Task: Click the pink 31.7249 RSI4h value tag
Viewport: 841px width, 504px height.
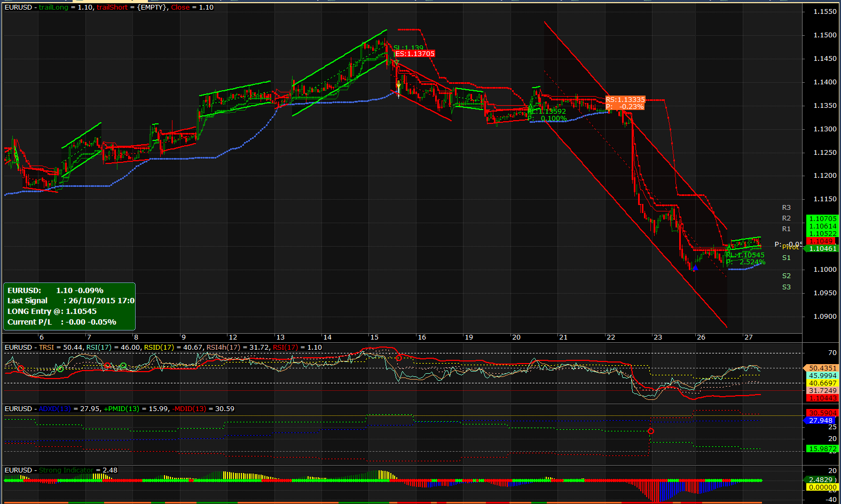Action: click(x=823, y=391)
